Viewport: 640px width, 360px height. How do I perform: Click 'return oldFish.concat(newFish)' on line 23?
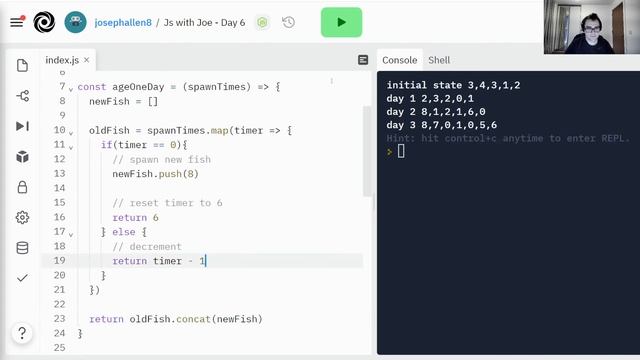pos(176,319)
